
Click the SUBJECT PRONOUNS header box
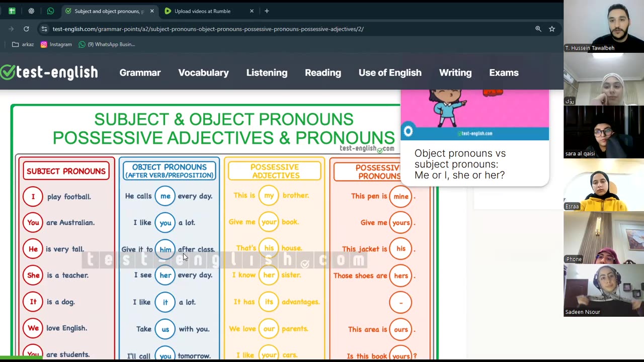(66, 171)
